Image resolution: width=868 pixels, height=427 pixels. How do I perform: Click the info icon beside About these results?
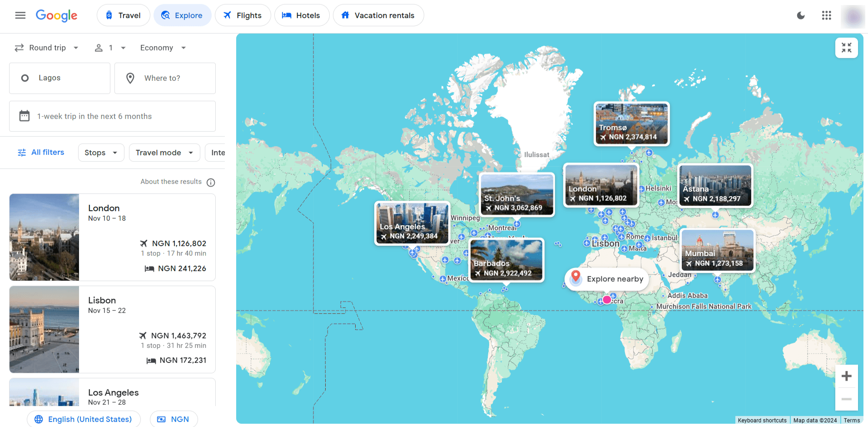(x=211, y=182)
